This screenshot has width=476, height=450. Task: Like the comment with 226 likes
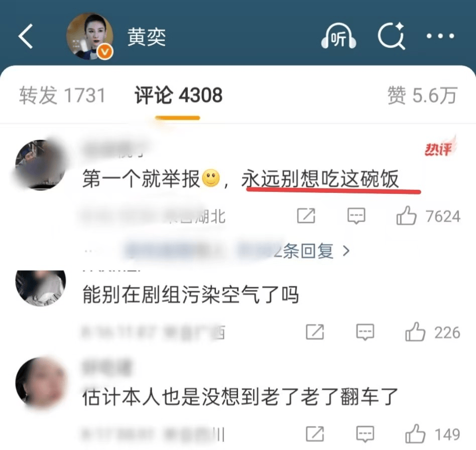pyautogui.click(x=433, y=332)
